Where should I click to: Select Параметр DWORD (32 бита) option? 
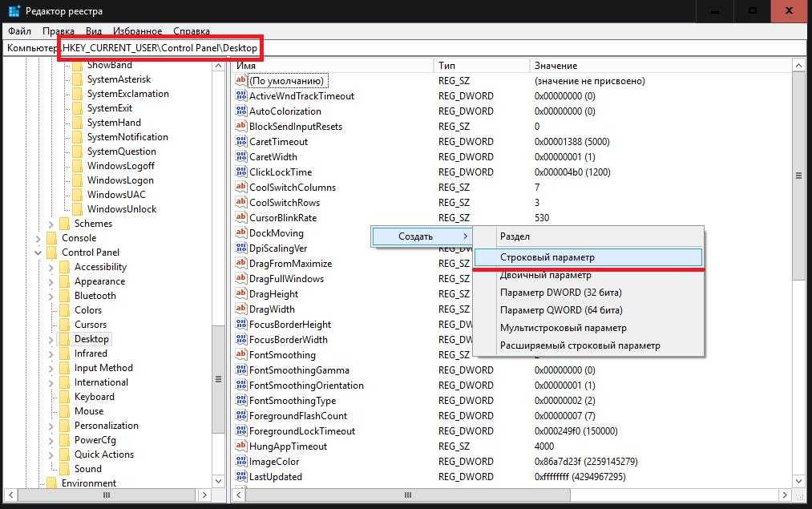[560, 293]
